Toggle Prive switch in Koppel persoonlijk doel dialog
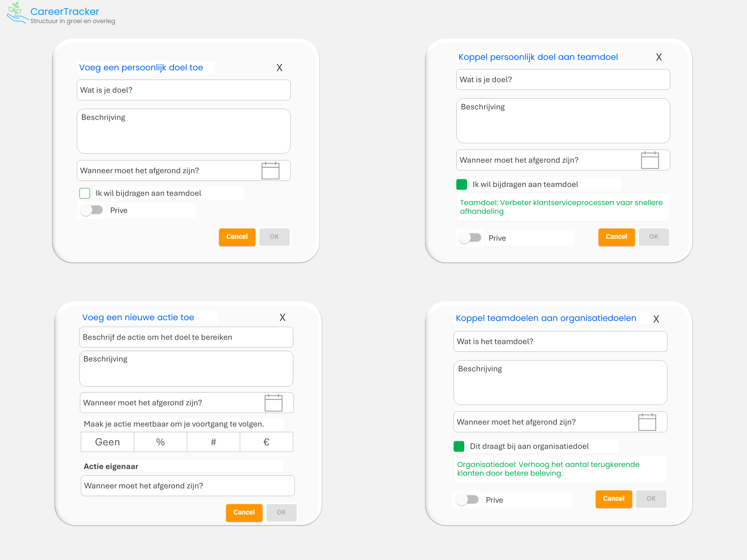Image resolution: width=747 pixels, height=560 pixels. tap(470, 238)
